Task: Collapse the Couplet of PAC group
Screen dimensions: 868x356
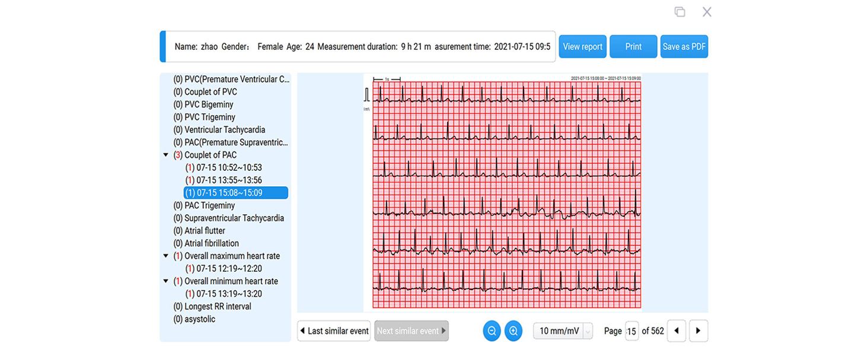Action: click(x=165, y=155)
